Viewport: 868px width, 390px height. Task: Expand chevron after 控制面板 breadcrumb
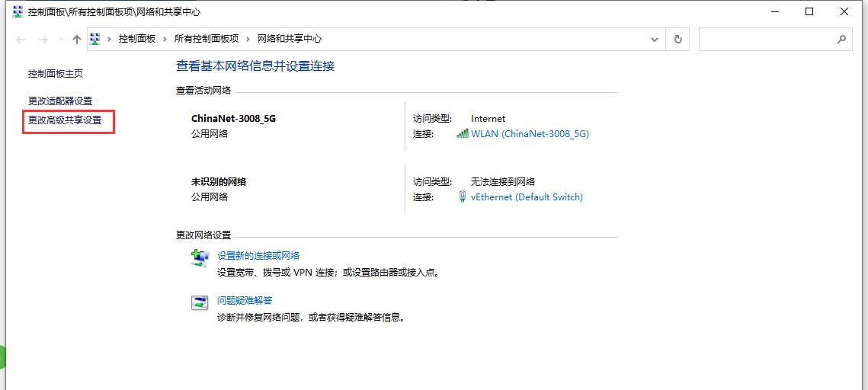165,39
